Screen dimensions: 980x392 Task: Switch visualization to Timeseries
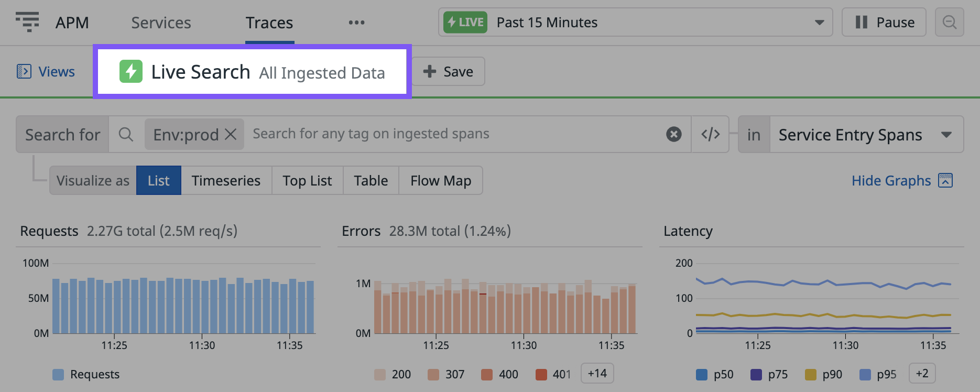point(226,181)
